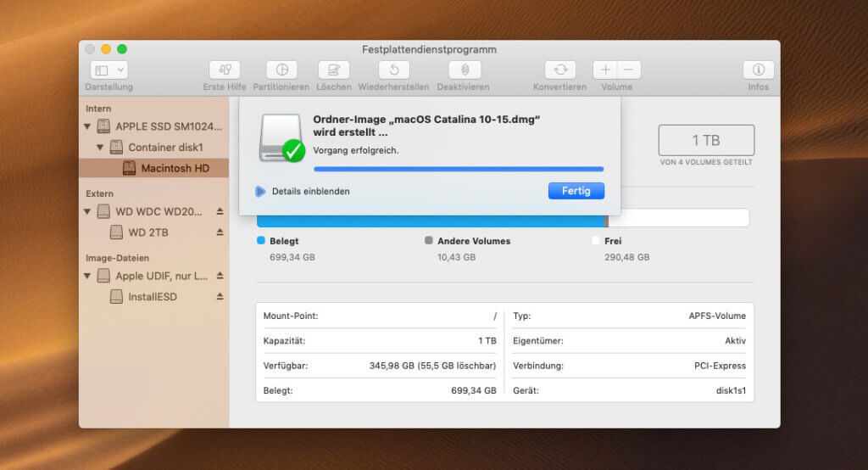Expand Details einblenden disclosure triangle
This screenshot has width=868, height=470.
pyautogui.click(x=260, y=192)
